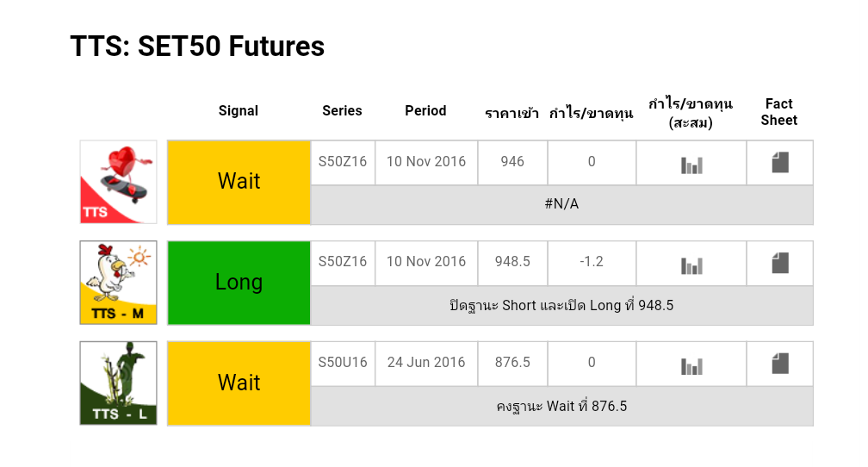Open the TTS row Fact Sheet document icon
Image resolution: width=868 pixels, height=467 pixels.
click(780, 162)
